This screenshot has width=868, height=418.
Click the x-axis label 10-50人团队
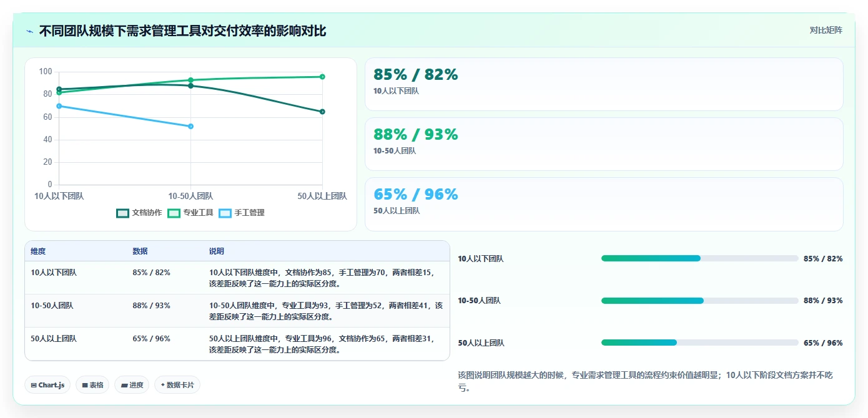(190, 196)
